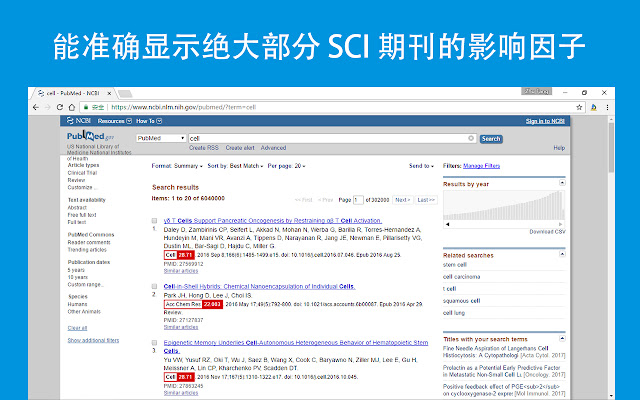Click Similar articles under PMID 27569912
The height and width of the screenshot is (400, 640).
click(x=181, y=271)
